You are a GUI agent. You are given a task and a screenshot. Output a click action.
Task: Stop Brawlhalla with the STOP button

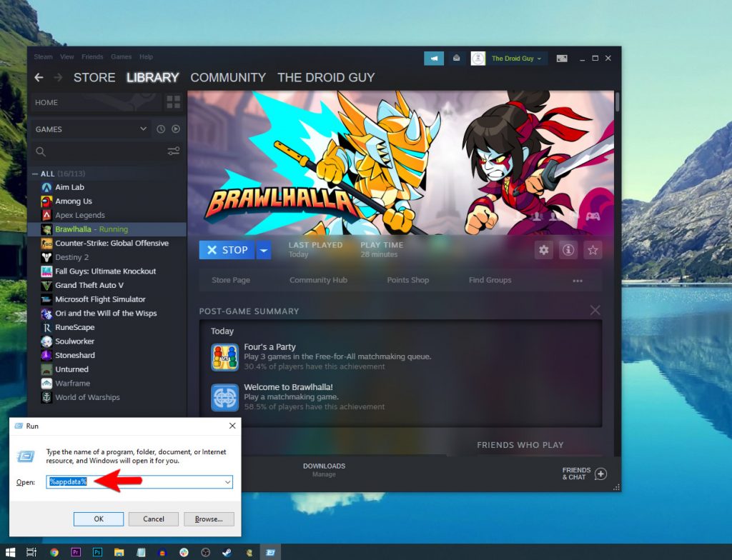227,250
